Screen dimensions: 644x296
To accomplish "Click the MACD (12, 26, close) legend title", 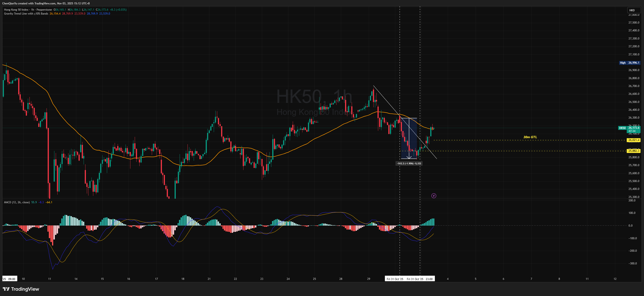I will (17, 202).
